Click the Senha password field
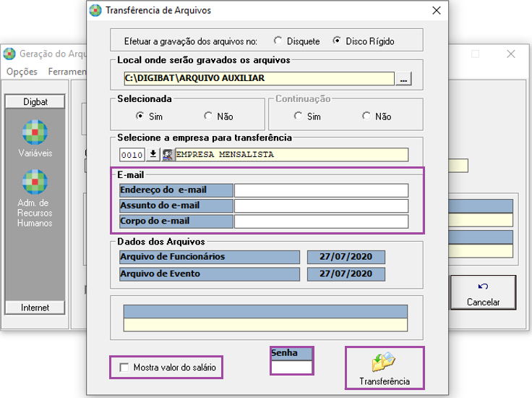 coord(292,367)
